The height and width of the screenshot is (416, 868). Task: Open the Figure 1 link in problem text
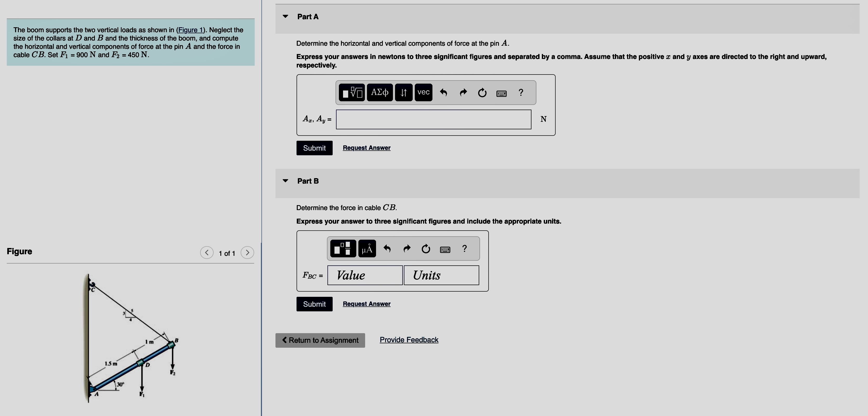(x=190, y=30)
